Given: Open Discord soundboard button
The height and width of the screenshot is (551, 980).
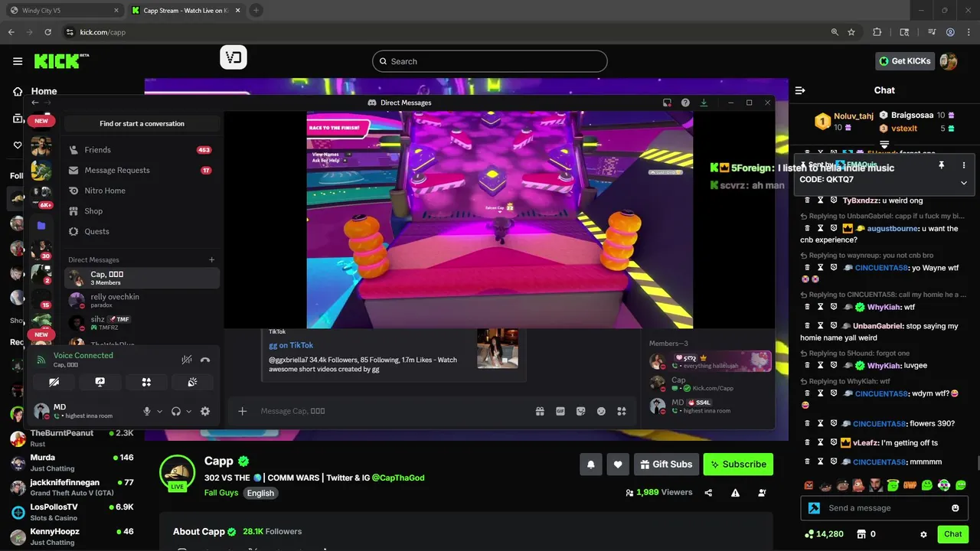Looking at the screenshot, I should coord(193,382).
